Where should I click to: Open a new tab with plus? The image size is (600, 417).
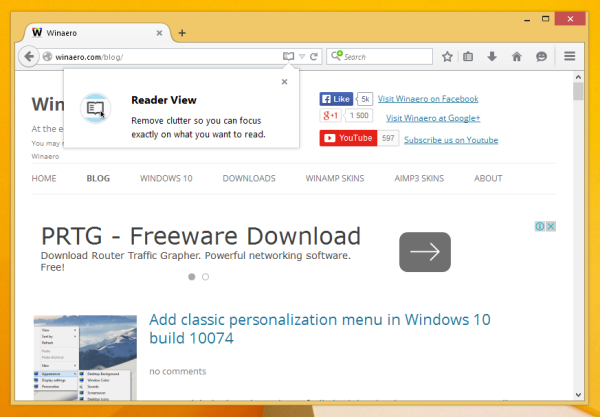click(182, 33)
